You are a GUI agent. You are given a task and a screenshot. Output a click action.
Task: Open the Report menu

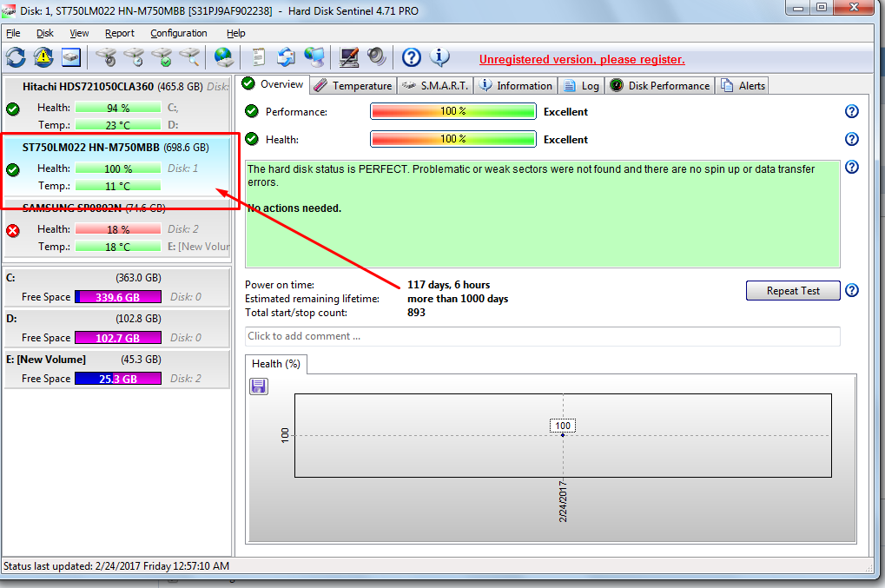pos(120,33)
